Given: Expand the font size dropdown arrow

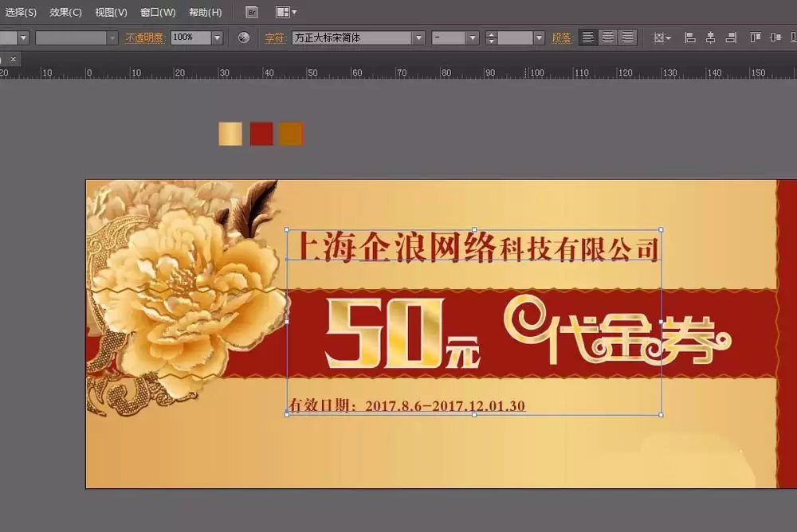Looking at the screenshot, I should tap(539, 37).
